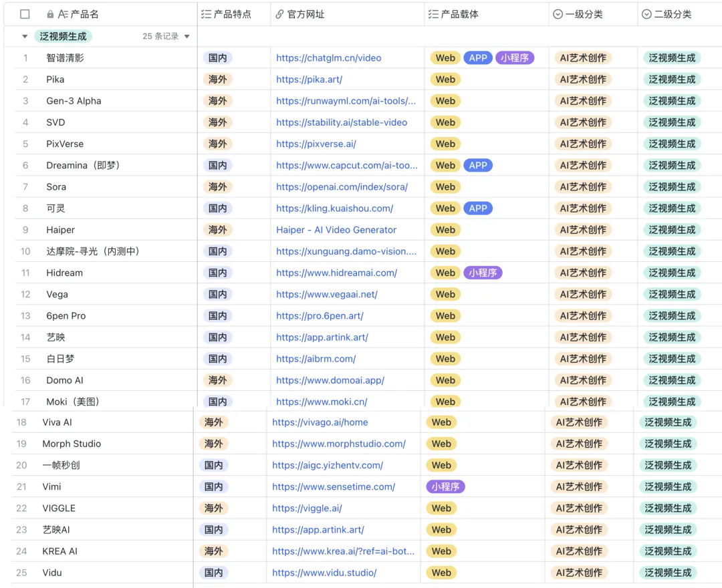Open the chatglm.cn/video link
This screenshot has width=722, height=588.
click(329, 58)
